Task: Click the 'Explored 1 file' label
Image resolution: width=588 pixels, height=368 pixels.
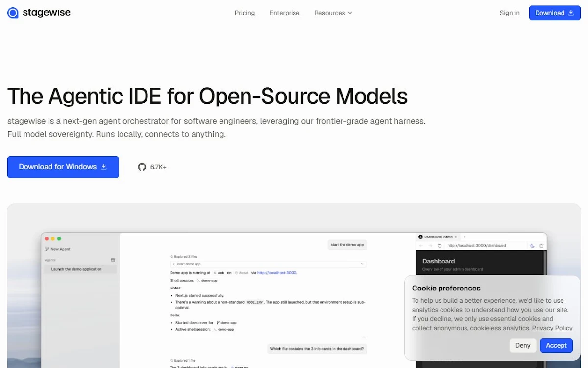Action: [183, 360]
